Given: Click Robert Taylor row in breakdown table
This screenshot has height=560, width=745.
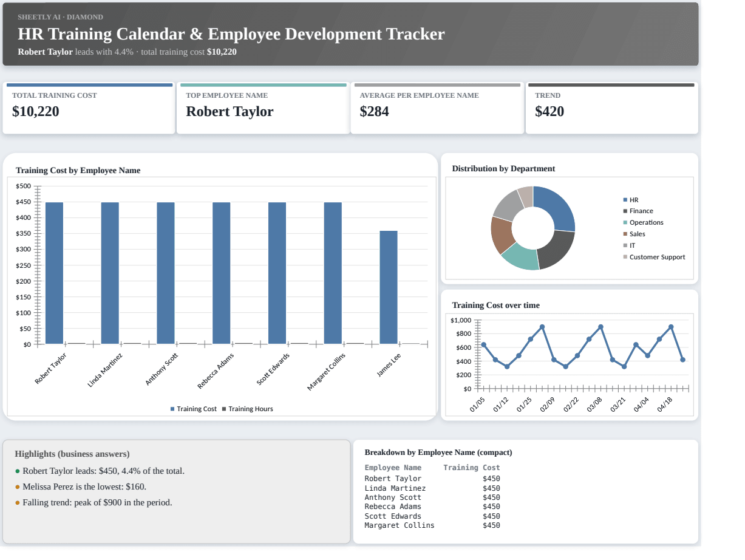Looking at the screenshot, I should tap(432, 479).
